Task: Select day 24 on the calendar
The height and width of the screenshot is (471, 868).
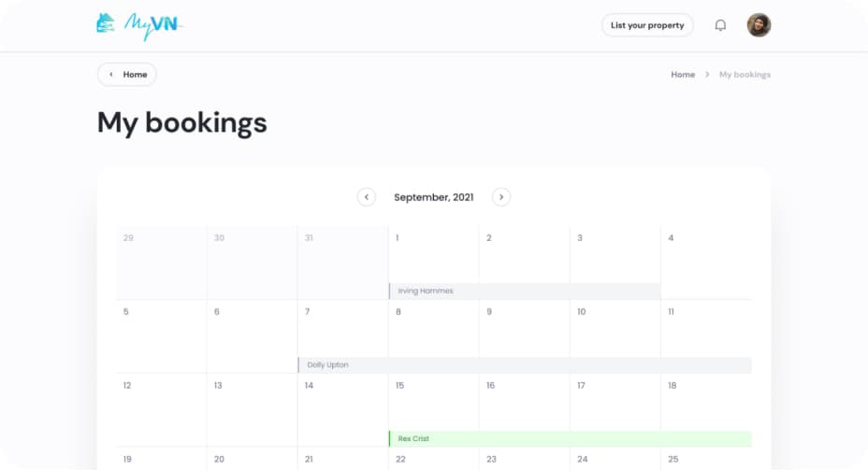Action: (615, 459)
